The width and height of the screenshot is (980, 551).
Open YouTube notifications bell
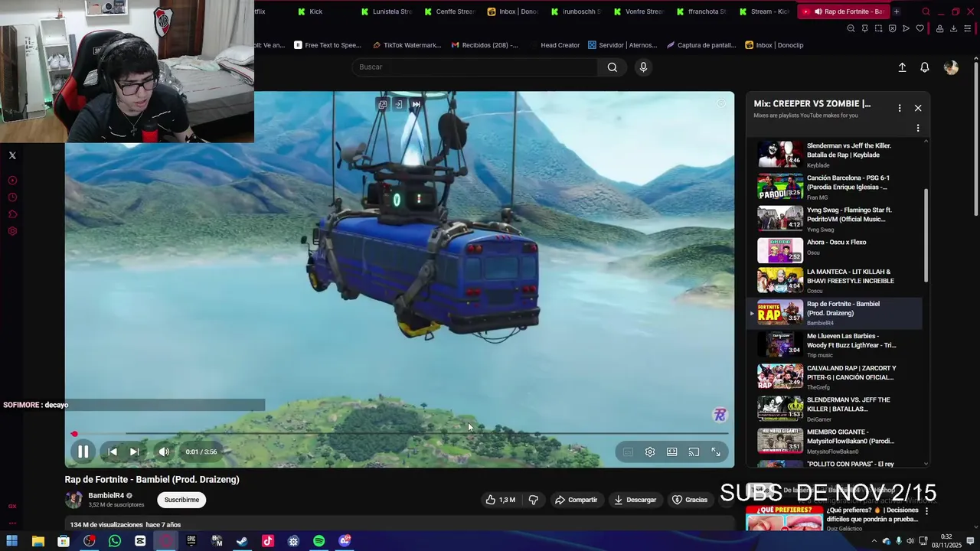click(925, 67)
